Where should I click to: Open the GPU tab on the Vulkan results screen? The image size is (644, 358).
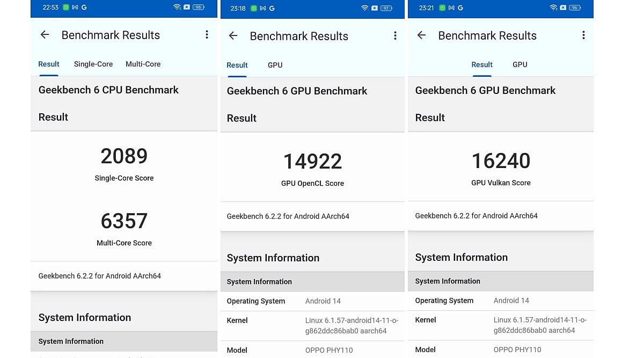pos(519,64)
